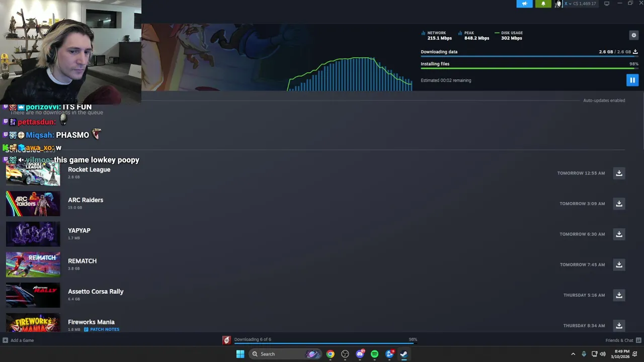The width and height of the screenshot is (644, 362).
Task: Expand the account name dropdown
Action: pyautogui.click(x=568, y=4)
